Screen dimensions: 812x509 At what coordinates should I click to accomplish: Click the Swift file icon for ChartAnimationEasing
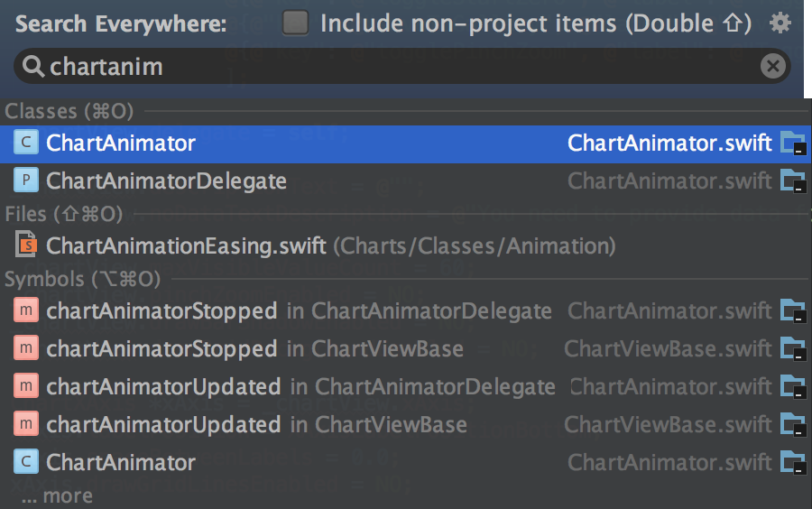tap(26, 245)
